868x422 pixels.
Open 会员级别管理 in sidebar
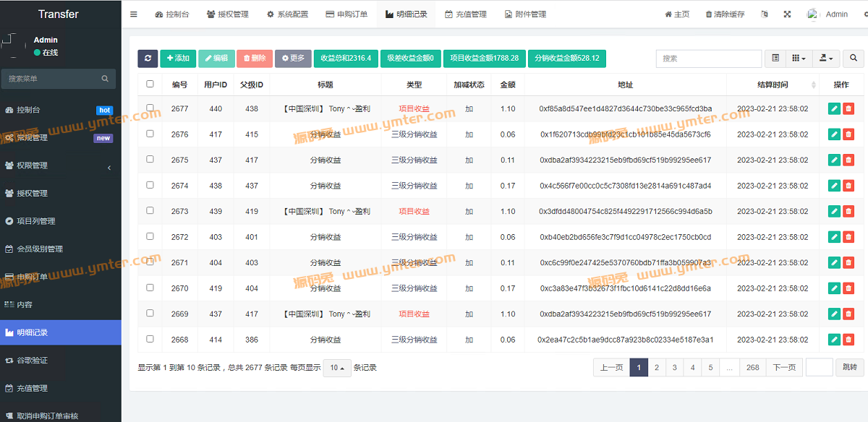61,249
